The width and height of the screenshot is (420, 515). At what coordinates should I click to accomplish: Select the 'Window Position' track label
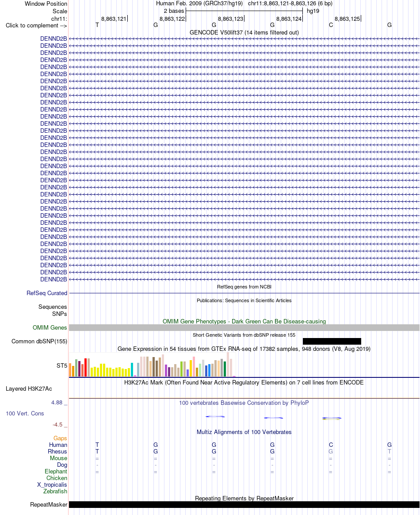(46, 4)
